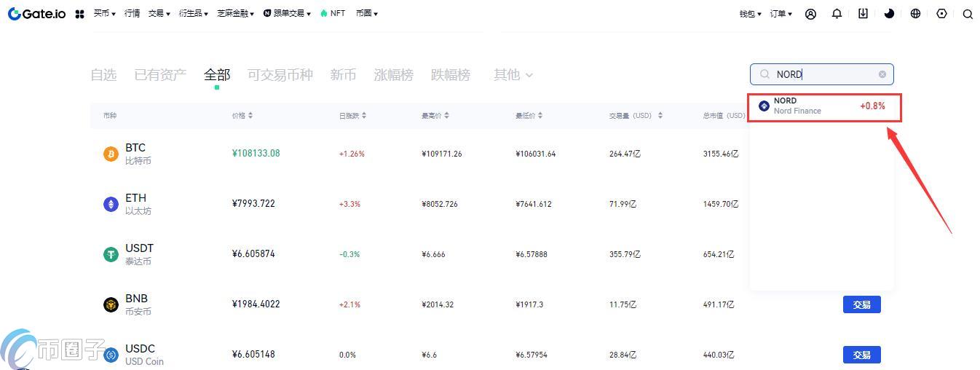Click USDT daily change -0.3%
This screenshot has height=370, width=980.
pos(349,254)
